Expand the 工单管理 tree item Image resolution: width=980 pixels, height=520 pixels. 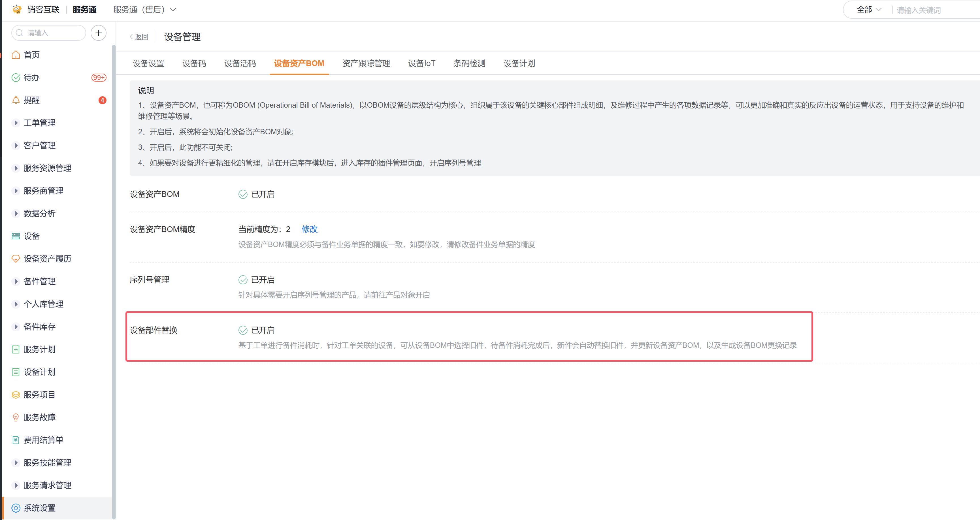point(16,123)
